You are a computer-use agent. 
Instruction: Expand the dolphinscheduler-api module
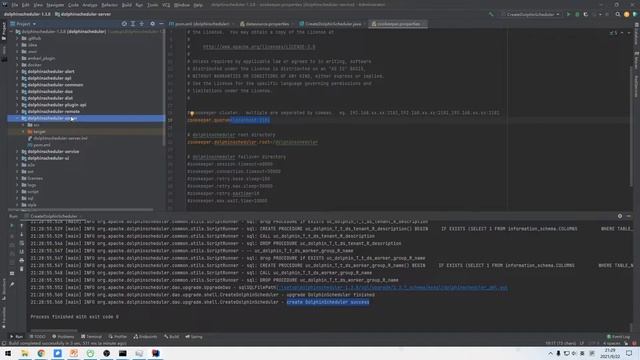pyautogui.click(x=18, y=78)
